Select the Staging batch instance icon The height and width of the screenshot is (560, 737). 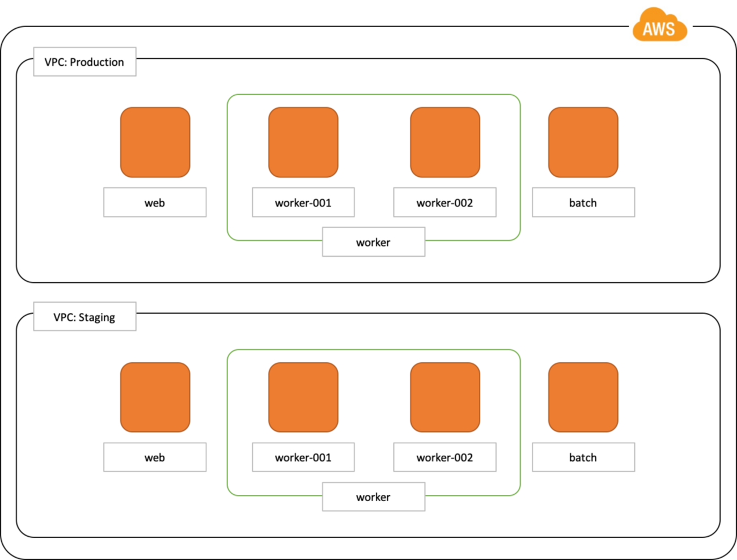(x=583, y=397)
